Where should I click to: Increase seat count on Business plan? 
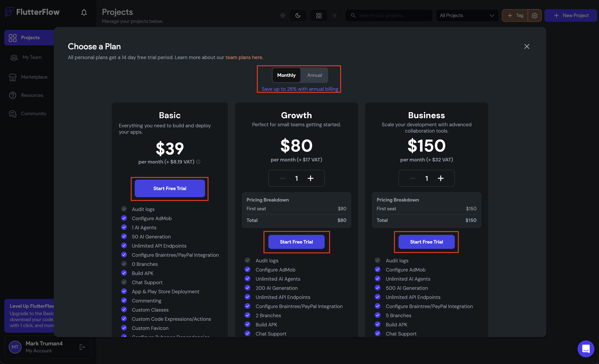pos(441,178)
